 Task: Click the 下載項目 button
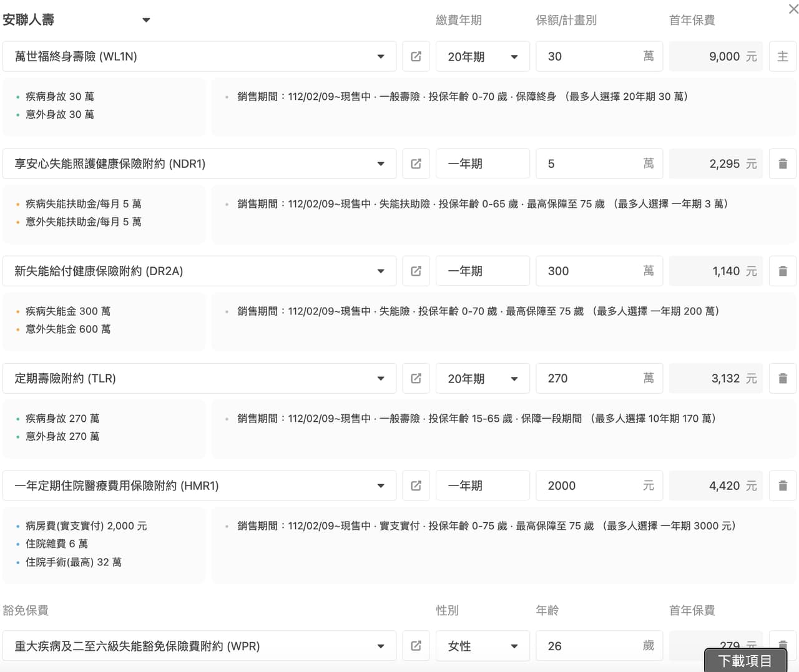745,660
